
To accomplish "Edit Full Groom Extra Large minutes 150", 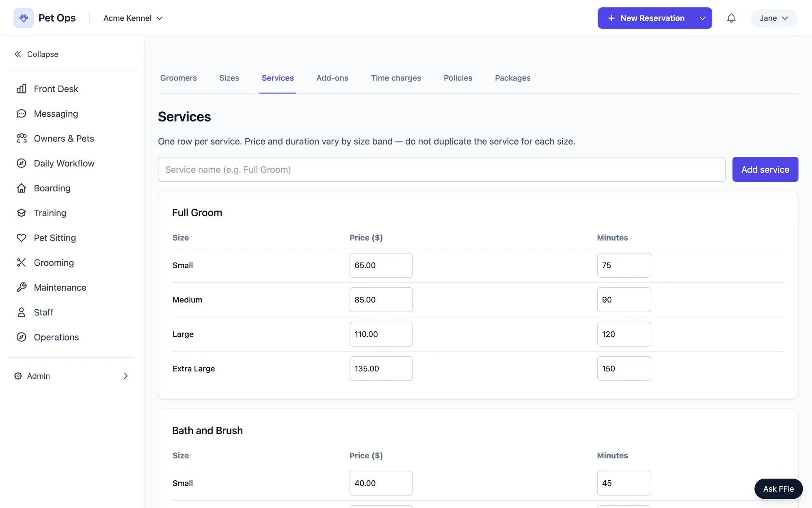I will 624,369.
